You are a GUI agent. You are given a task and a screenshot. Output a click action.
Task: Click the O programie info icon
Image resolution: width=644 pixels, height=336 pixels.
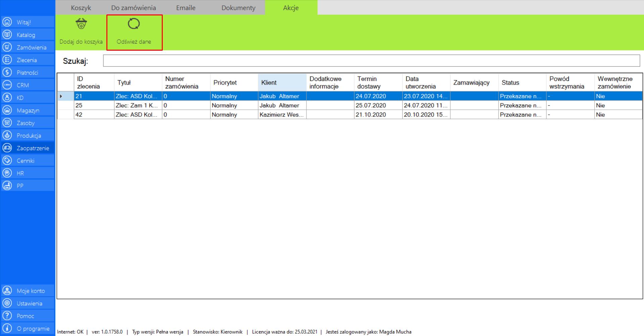[x=7, y=328]
